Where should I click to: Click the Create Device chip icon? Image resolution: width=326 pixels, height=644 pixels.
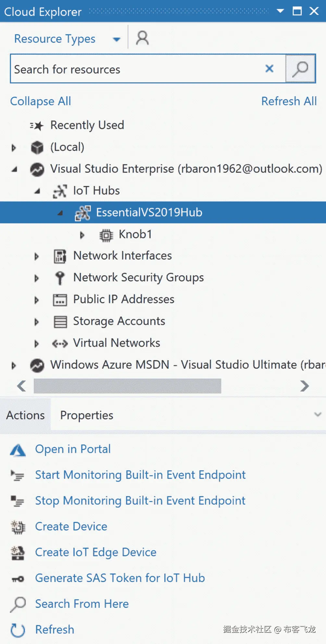(x=18, y=527)
